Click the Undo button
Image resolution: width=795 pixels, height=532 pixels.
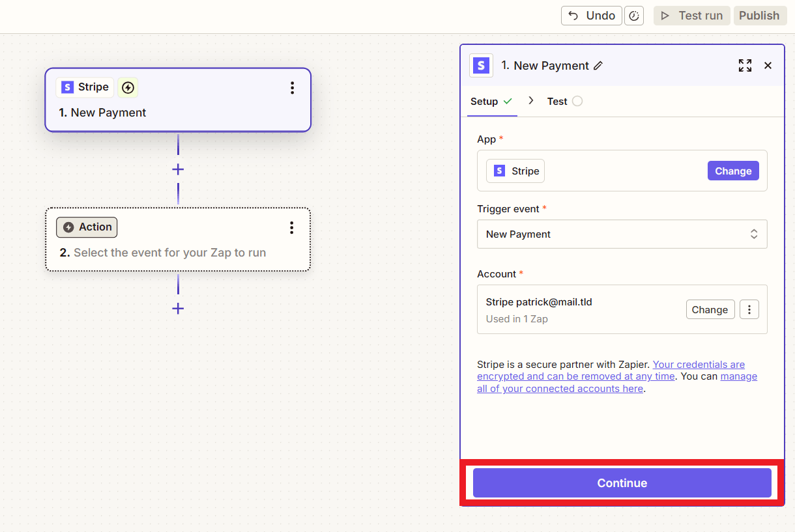click(591, 16)
